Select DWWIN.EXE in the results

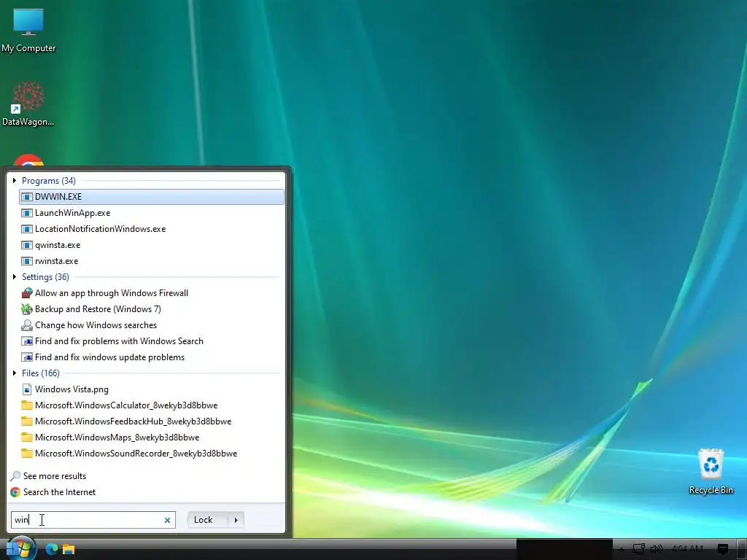click(152, 197)
